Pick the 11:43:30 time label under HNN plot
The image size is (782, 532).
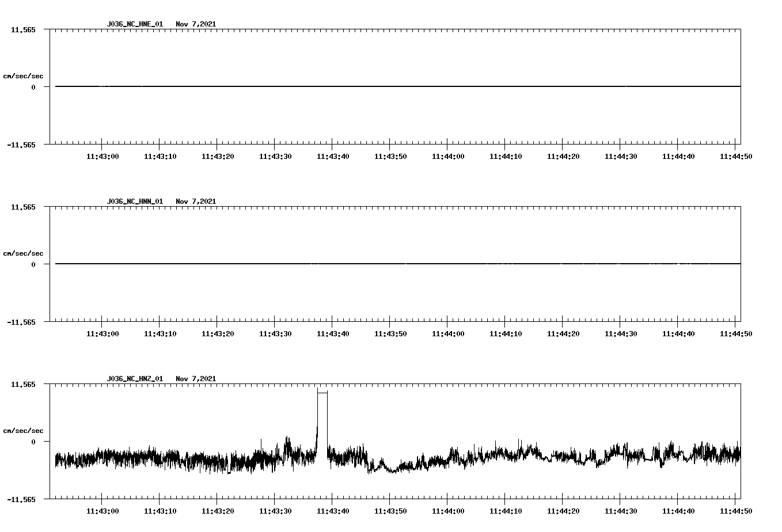275,334
